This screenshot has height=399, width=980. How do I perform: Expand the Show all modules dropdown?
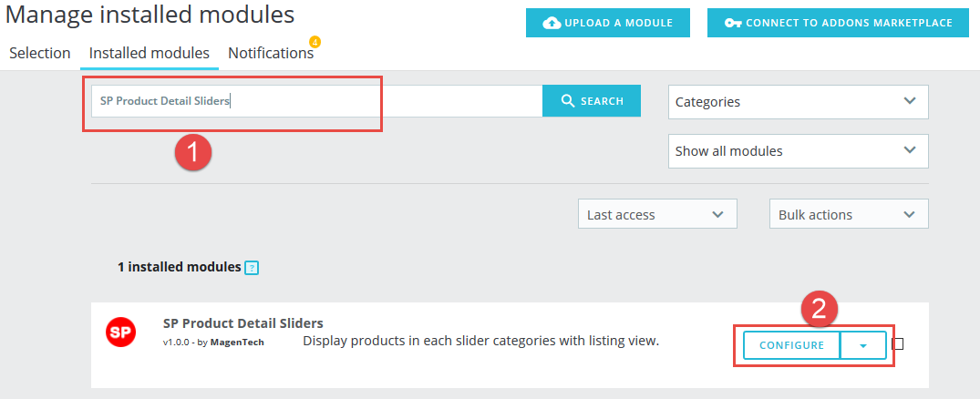click(x=798, y=151)
